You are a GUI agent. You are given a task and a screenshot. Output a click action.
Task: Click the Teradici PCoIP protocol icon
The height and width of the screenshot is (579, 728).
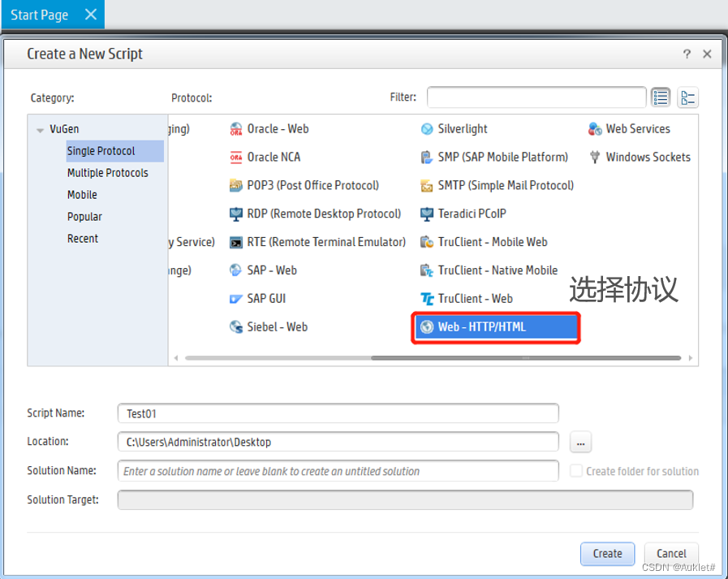click(427, 214)
